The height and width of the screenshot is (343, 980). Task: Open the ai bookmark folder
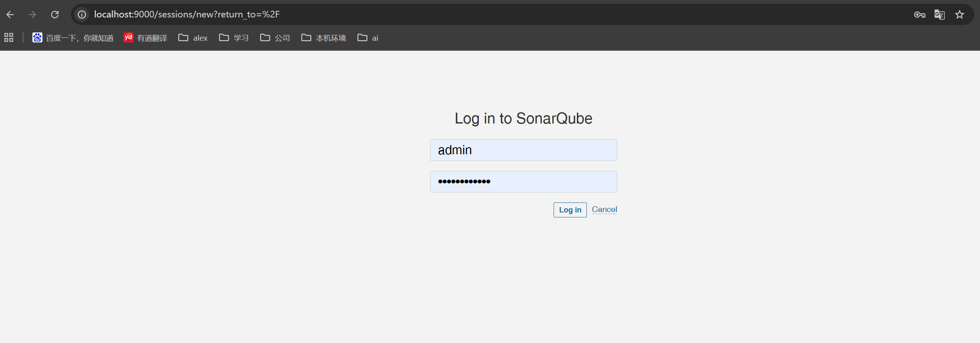pyautogui.click(x=368, y=38)
